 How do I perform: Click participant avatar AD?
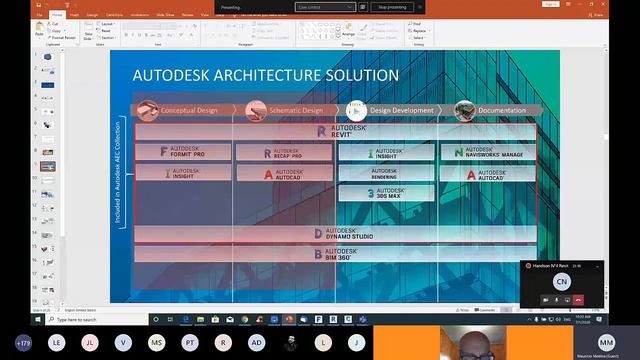256,343
